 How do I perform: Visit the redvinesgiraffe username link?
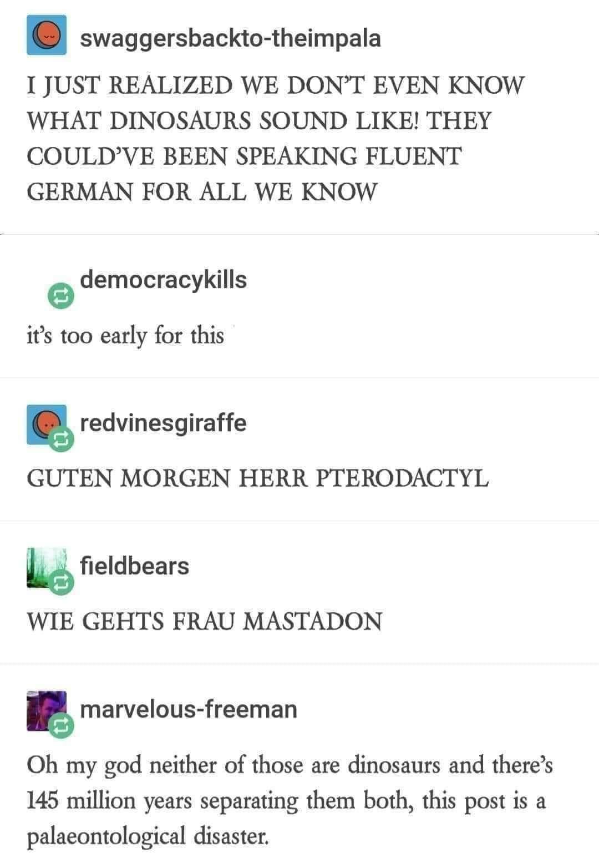[x=164, y=423]
